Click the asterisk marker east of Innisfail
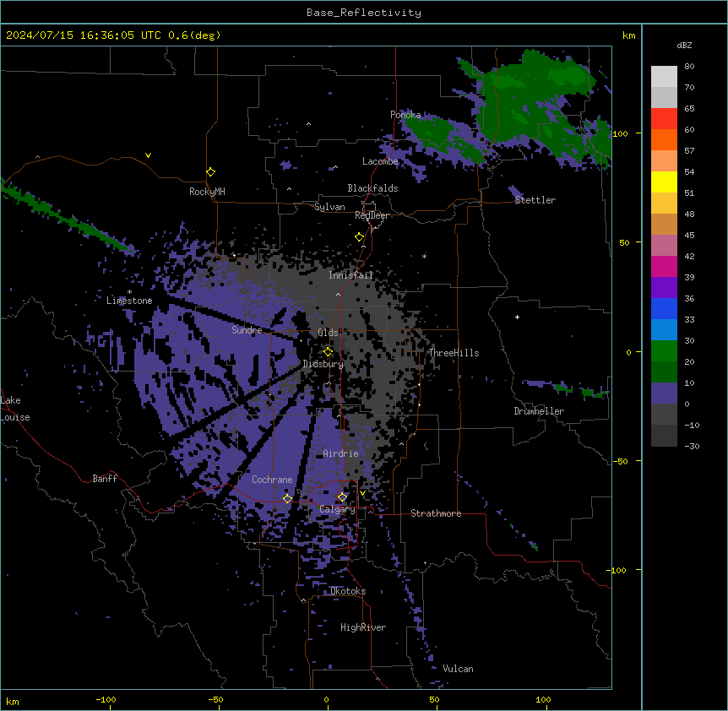The width and height of the screenshot is (728, 711). [x=424, y=256]
